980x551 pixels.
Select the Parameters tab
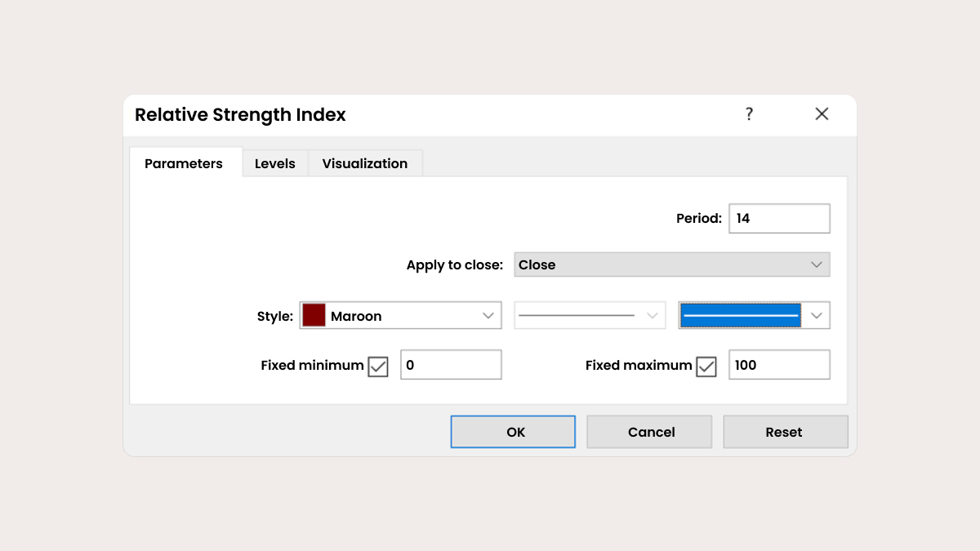[x=184, y=163]
